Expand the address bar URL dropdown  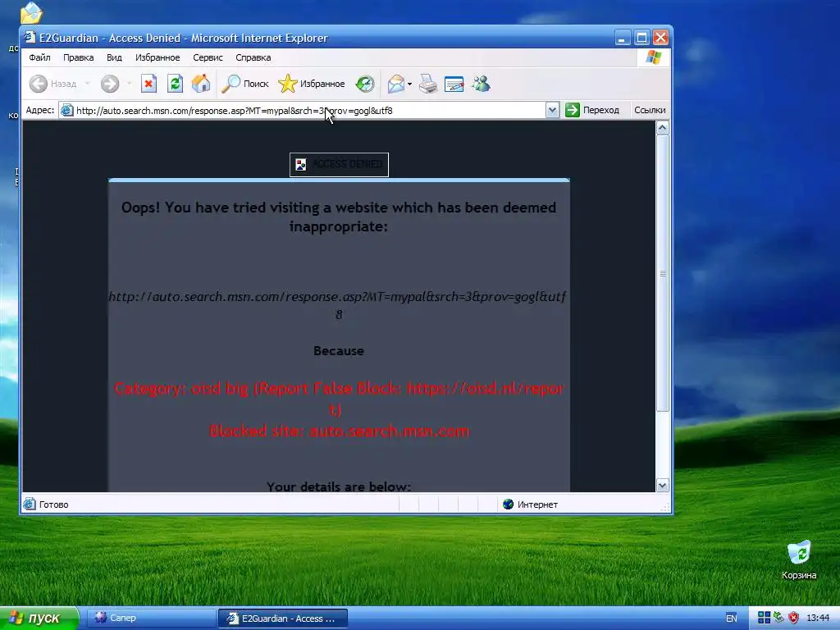[552, 111]
